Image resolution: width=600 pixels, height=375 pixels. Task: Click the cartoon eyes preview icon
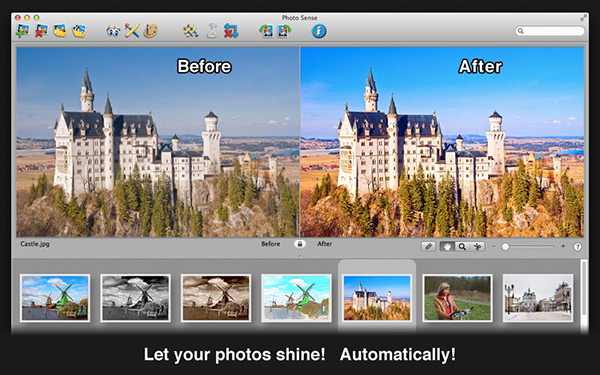tap(113, 31)
